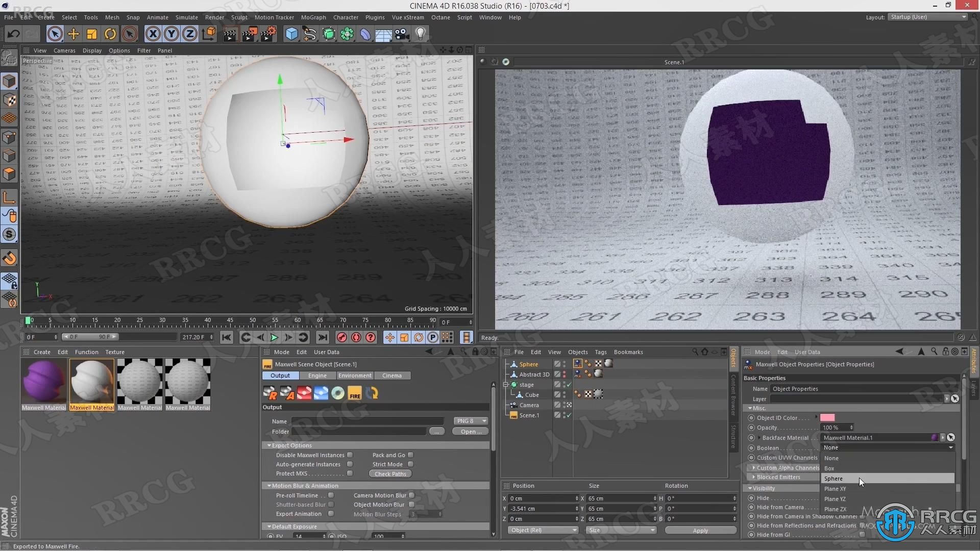Toggle Auto-generate Instances checkbox

[350, 464]
